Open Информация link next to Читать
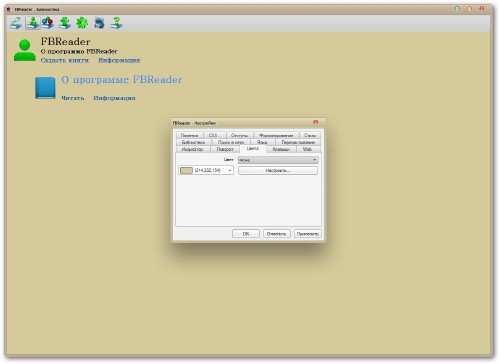The width and height of the screenshot is (500, 364). coord(114,98)
